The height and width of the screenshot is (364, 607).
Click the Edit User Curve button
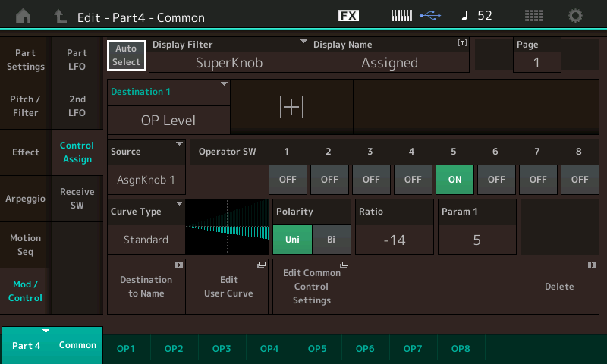click(x=228, y=286)
